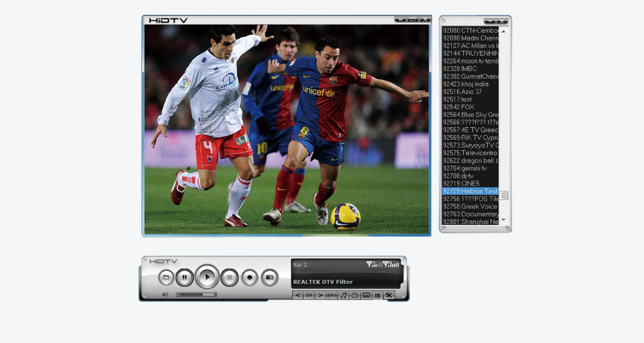Minimize the channel list window

point(490,21)
